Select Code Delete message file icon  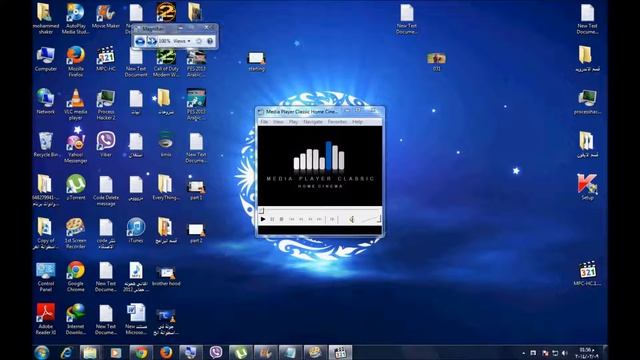tap(106, 191)
